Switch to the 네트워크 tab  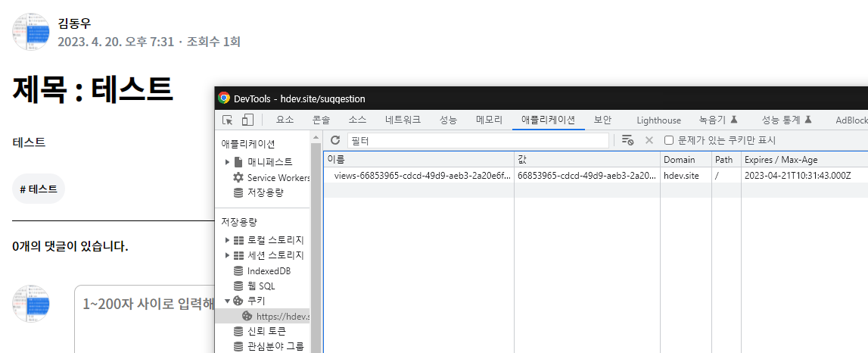coord(403,120)
